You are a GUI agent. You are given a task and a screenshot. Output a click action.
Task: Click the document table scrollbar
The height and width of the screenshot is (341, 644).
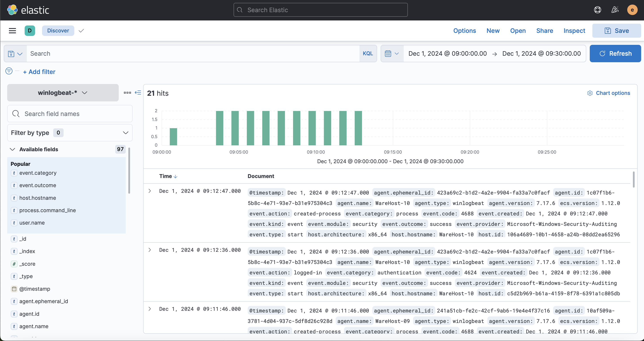(x=634, y=179)
